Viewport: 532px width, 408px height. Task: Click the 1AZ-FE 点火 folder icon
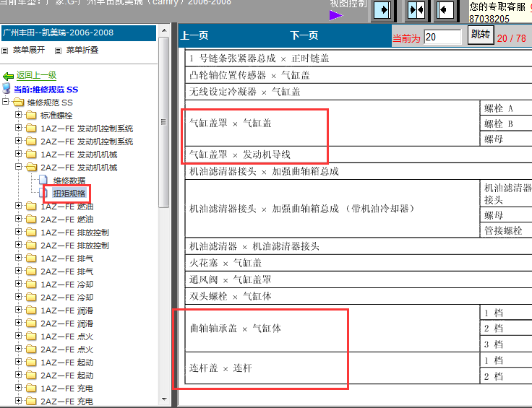click(31, 337)
